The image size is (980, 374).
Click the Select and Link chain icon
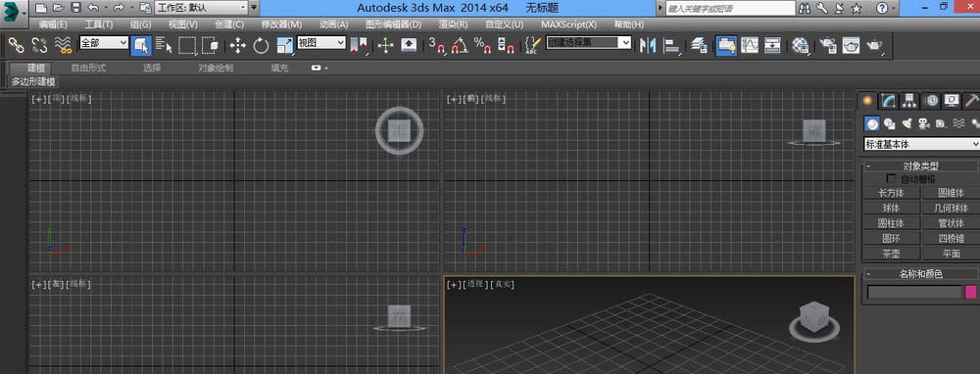[x=16, y=45]
